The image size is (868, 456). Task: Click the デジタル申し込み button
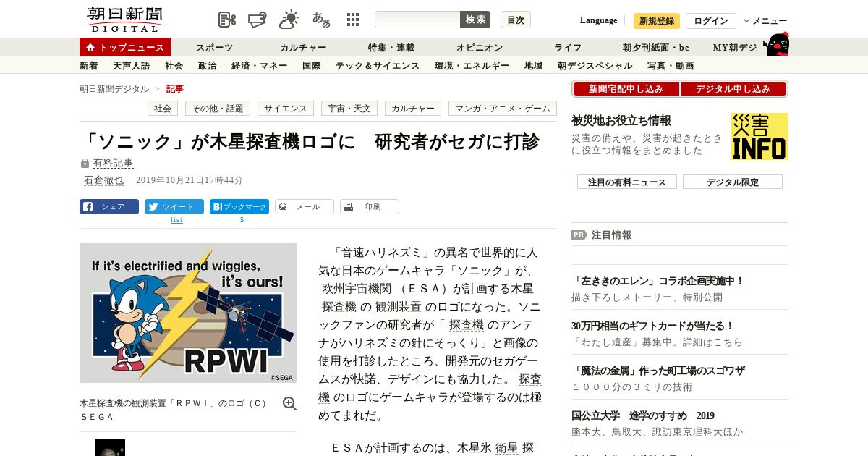[733, 89]
